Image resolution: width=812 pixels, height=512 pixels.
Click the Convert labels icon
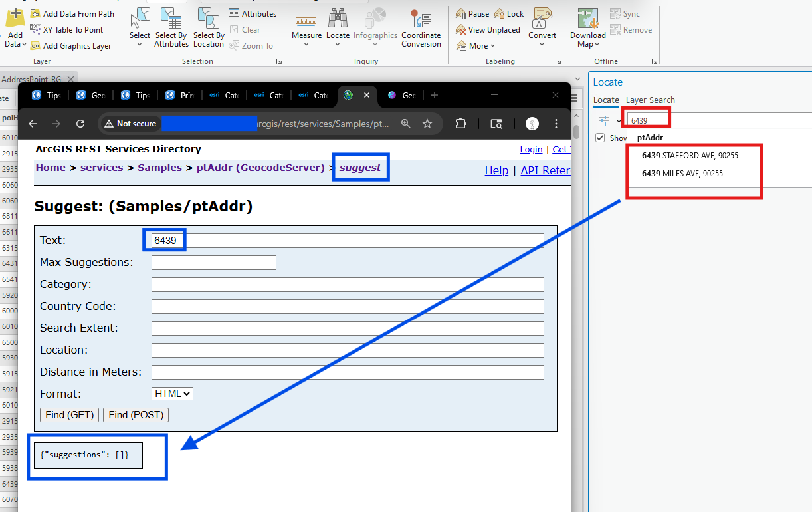point(542,19)
